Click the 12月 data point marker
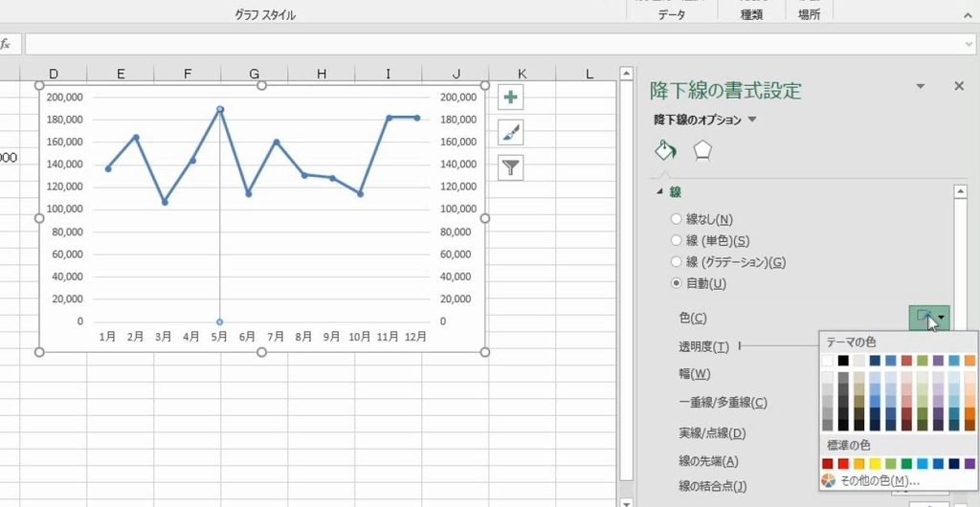The height and width of the screenshot is (507, 980). tap(417, 118)
